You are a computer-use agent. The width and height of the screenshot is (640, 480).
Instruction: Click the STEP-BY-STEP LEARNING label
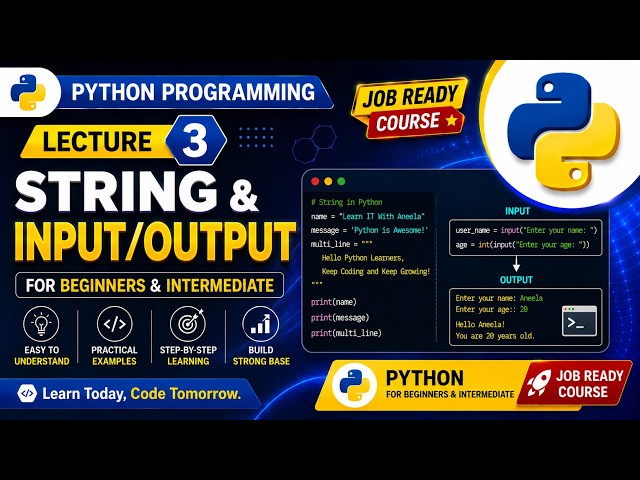[x=188, y=356]
